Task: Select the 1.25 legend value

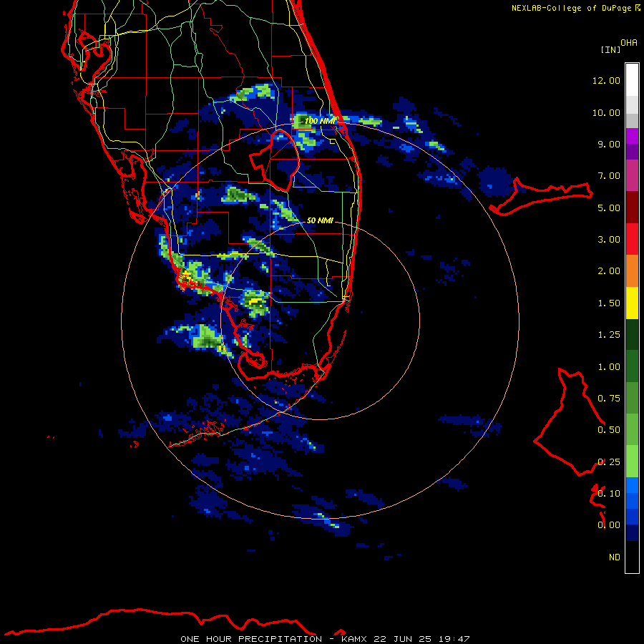Action: (609, 335)
